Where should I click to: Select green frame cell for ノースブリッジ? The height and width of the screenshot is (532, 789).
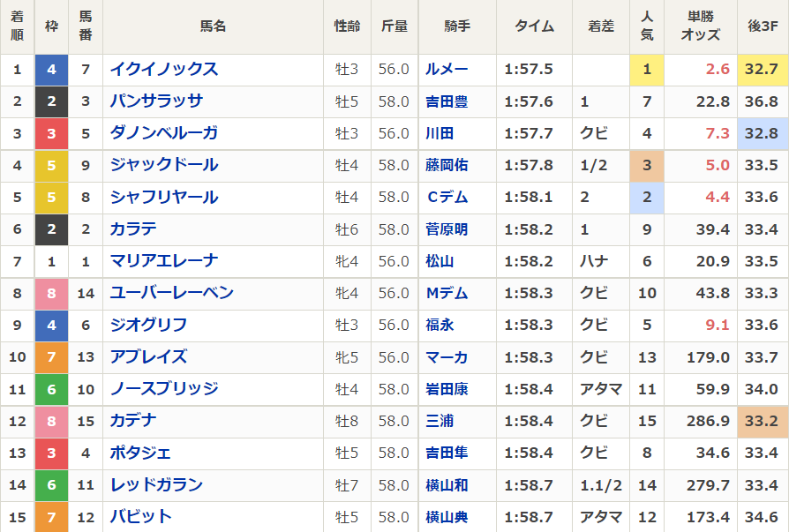pyautogui.click(x=51, y=389)
